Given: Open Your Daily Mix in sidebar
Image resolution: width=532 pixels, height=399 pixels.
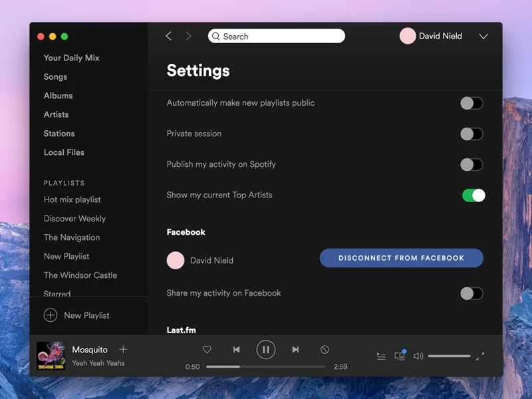Looking at the screenshot, I should tap(71, 58).
